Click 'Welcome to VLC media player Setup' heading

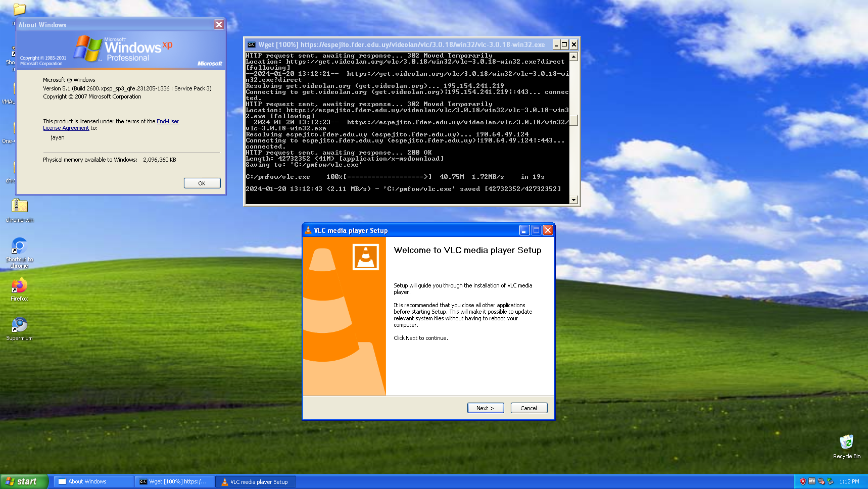(467, 250)
